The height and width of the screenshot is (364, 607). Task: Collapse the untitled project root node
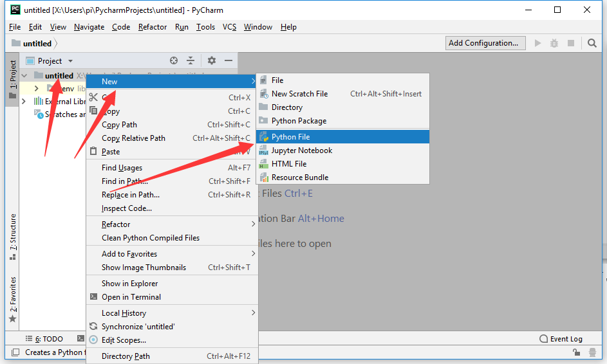24,76
